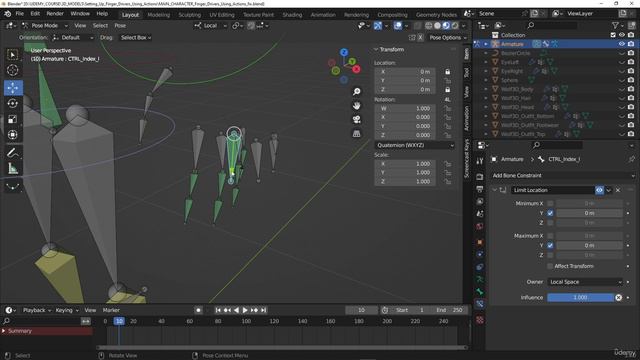The width and height of the screenshot is (640, 360).
Task: Select the Armature row in outliner
Action: click(x=555, y=44)
